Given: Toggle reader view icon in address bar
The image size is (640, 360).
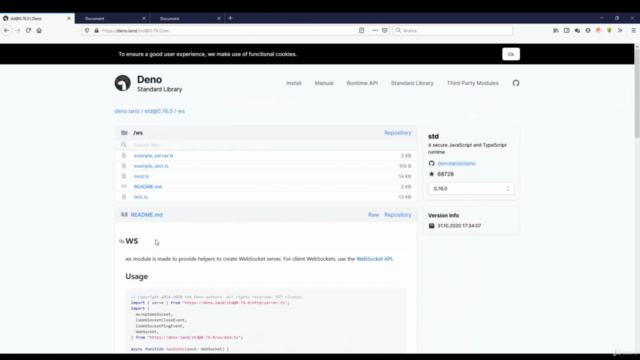Looking at the screenshot, I should click(362, 31).
